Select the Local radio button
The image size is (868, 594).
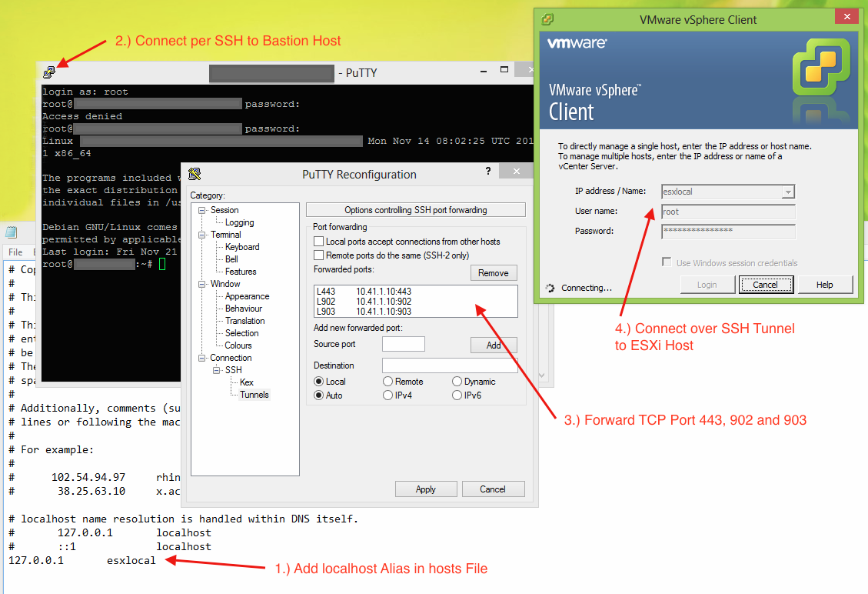[x=319, y=382]
